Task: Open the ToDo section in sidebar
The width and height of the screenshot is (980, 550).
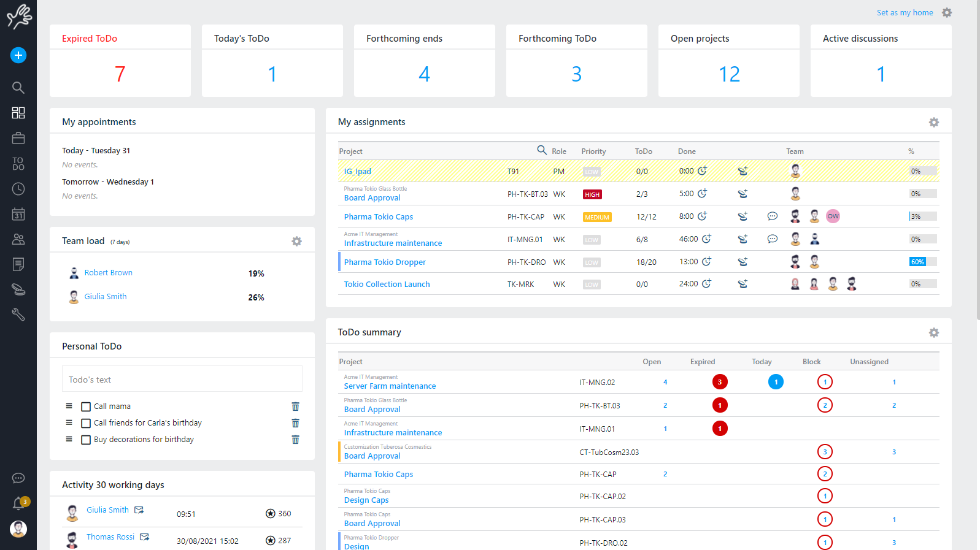Action: (18, 164)
